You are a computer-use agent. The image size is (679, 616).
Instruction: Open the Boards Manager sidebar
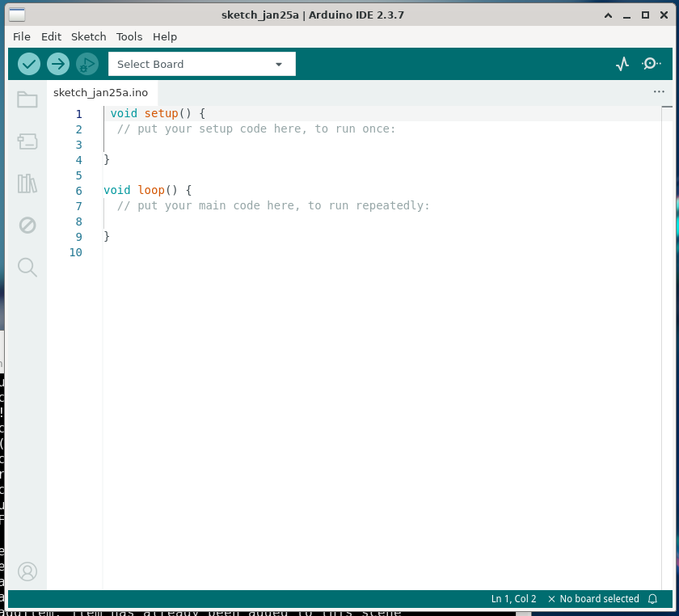(27, 141)
